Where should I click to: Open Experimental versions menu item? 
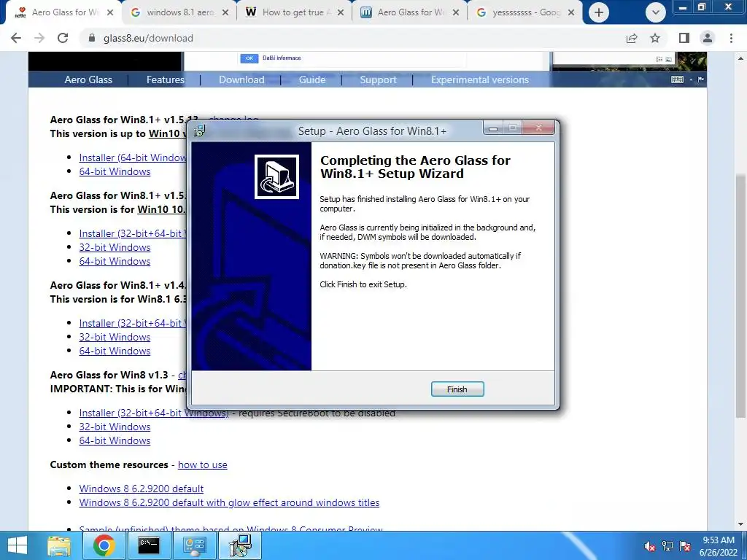(x=480, y=79)
